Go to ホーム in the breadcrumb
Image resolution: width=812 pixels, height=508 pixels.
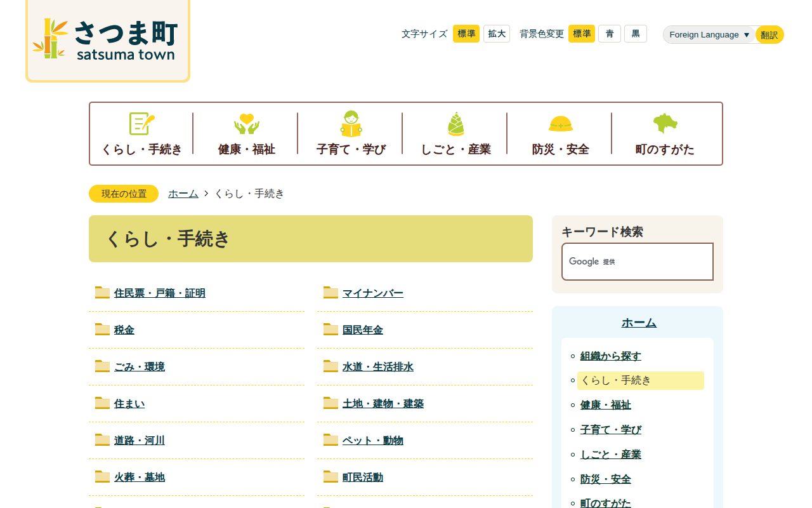pyautogui.click(x=183, y=194)
